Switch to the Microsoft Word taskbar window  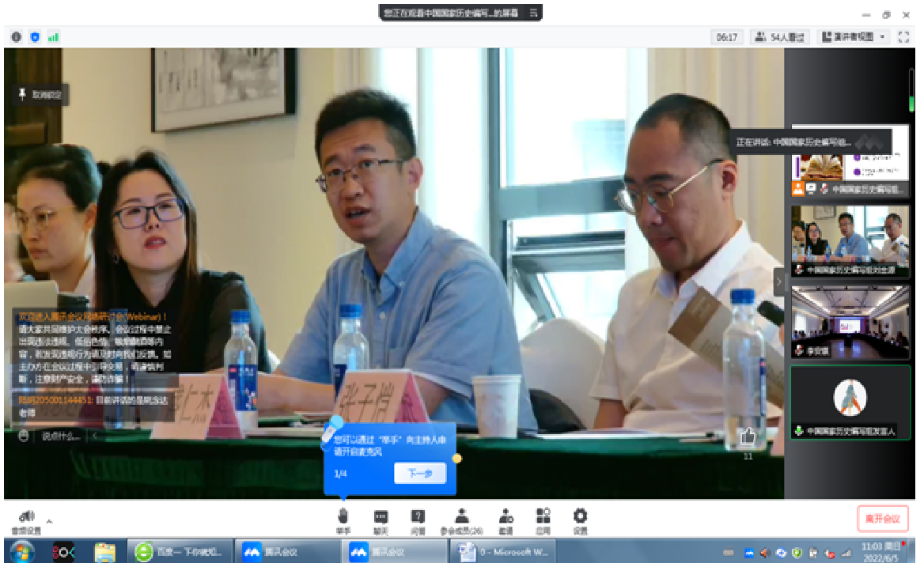coord(502,552)
